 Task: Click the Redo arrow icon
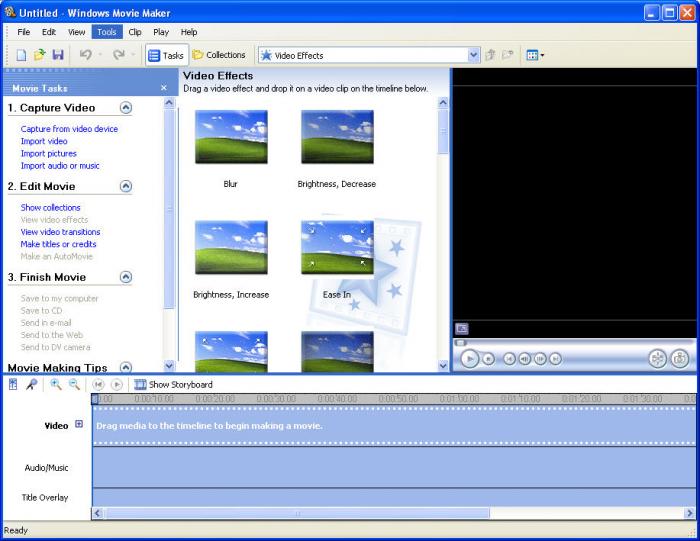pyautogui.click(x=118, y=55)
